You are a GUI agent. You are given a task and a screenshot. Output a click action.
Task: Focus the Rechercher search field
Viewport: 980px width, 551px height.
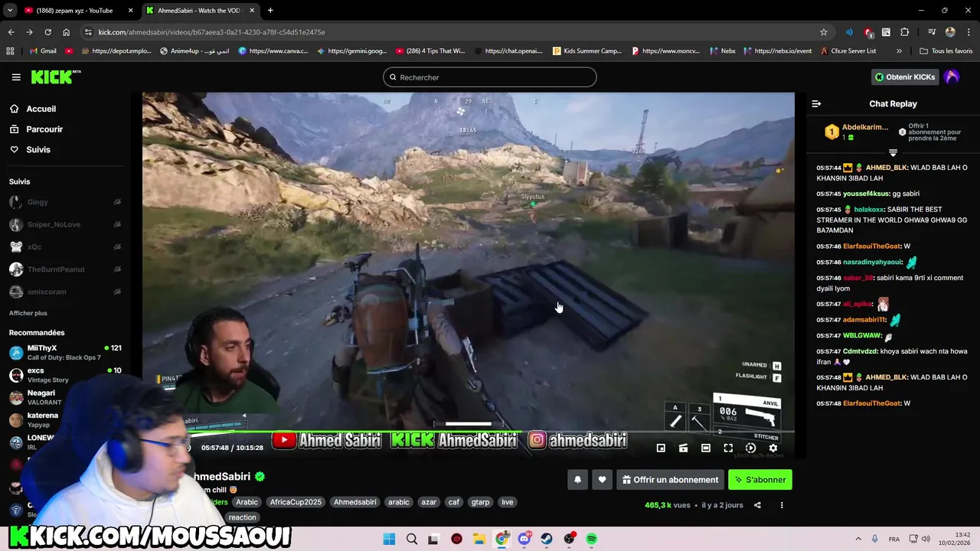[490, 77]
